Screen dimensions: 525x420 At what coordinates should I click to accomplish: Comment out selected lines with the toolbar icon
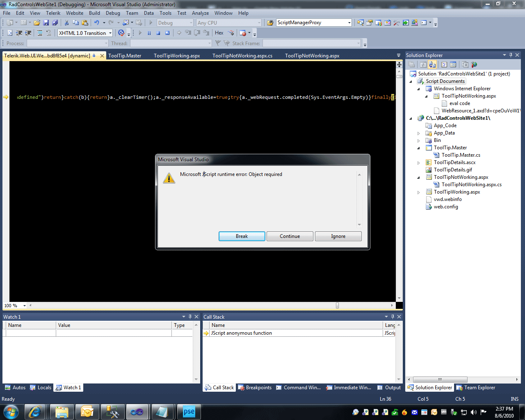coord(40,33)
